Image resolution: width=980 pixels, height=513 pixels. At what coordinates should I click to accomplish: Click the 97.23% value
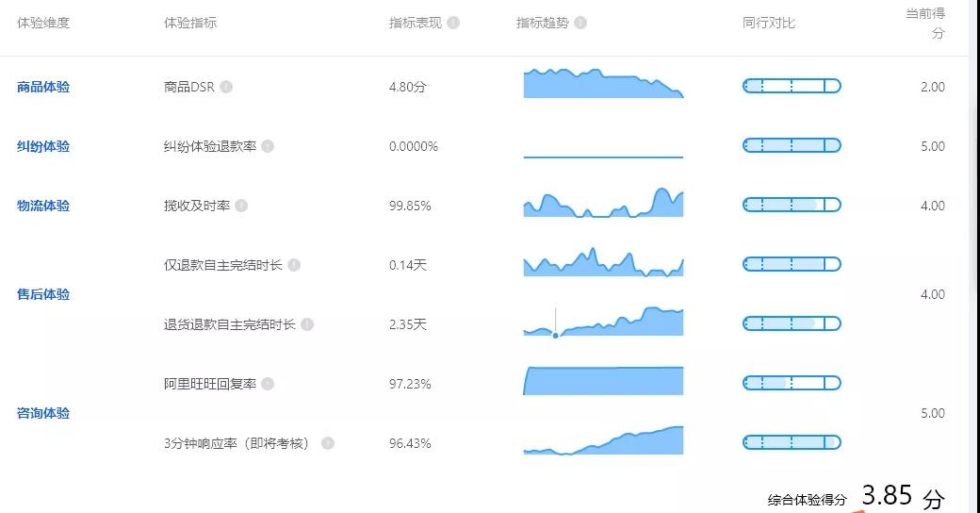coord(410,384)
